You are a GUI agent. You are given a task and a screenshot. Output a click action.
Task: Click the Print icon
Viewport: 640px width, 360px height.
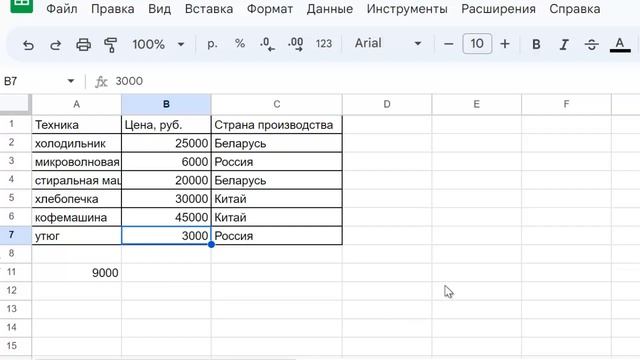[83, 44]
